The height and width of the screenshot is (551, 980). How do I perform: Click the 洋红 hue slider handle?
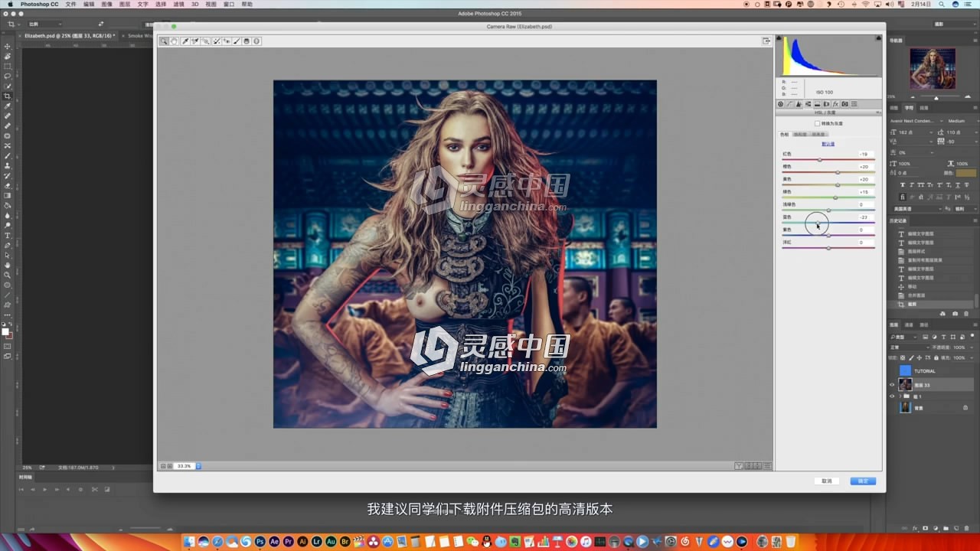click(828, 248)
